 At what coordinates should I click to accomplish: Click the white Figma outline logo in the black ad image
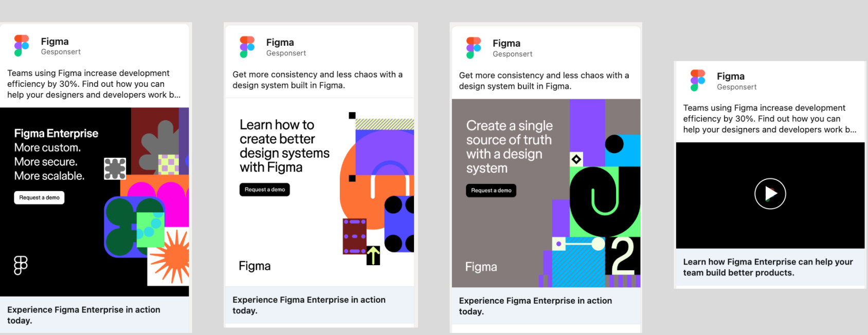pyautogui.click(x=21, y=265)
